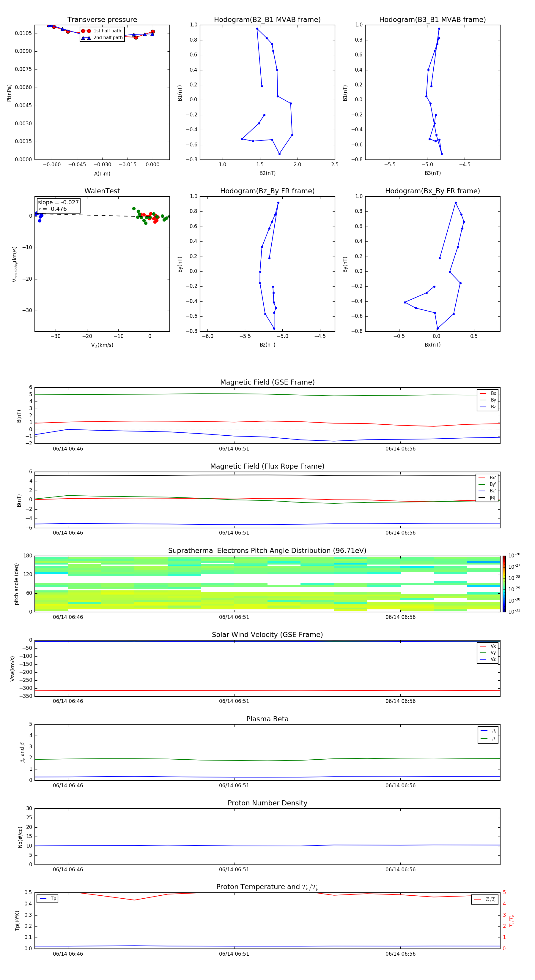
Task: Click '06/14 06:51' tick under Plasma Beta plot
Action: 234,785
